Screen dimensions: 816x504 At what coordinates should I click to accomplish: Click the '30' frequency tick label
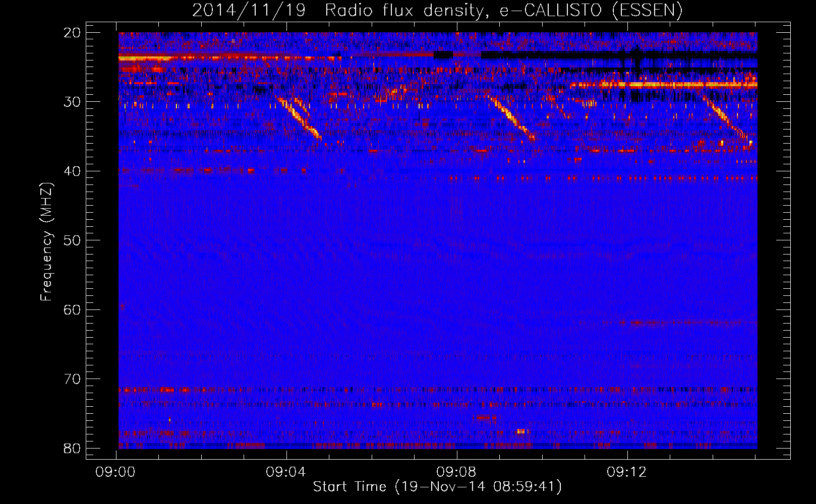tap(72, 102)
